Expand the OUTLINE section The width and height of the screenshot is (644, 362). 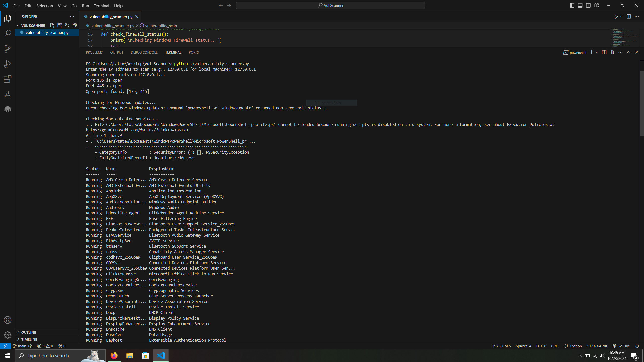[x=28, y=332]
